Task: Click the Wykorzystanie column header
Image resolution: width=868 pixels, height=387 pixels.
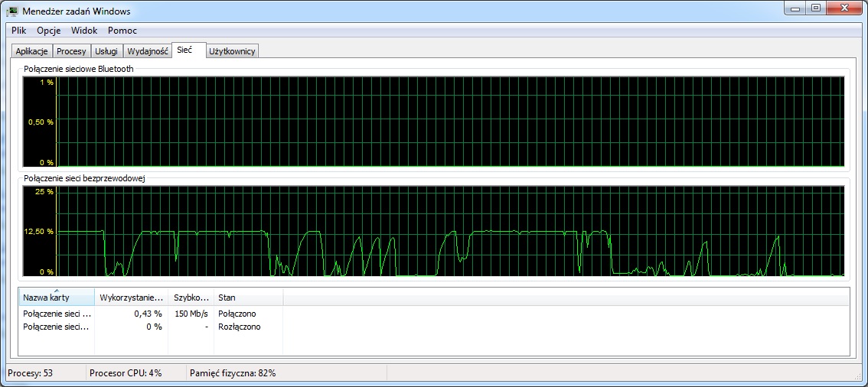Action: click(131, 298)
